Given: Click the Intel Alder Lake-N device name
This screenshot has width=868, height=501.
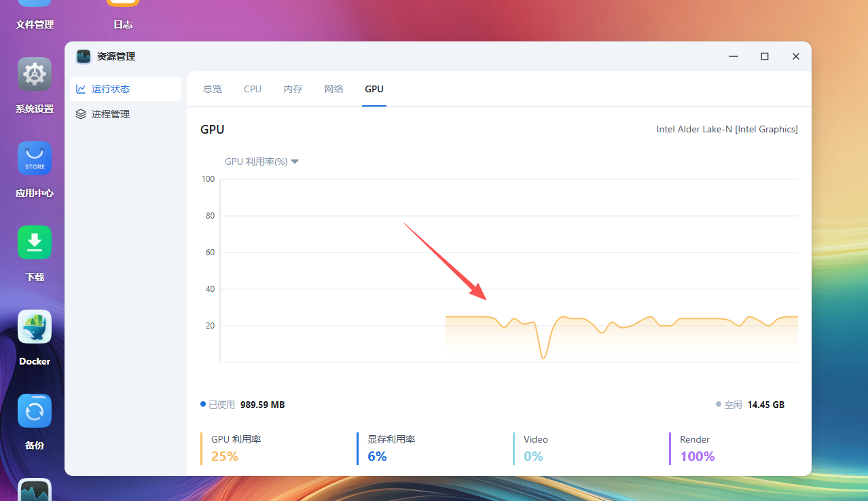Looking at the screenshot, I should (727, 129).
